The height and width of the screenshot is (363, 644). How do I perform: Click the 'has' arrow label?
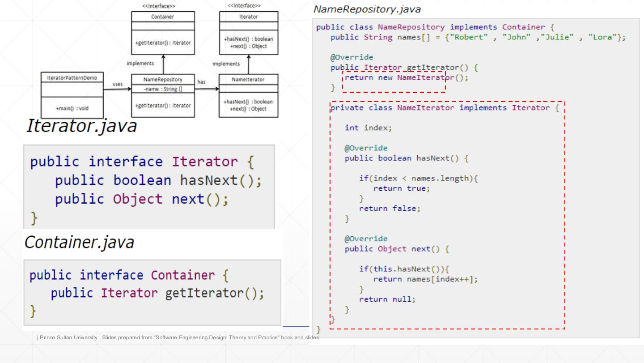[x=201, y=82]
